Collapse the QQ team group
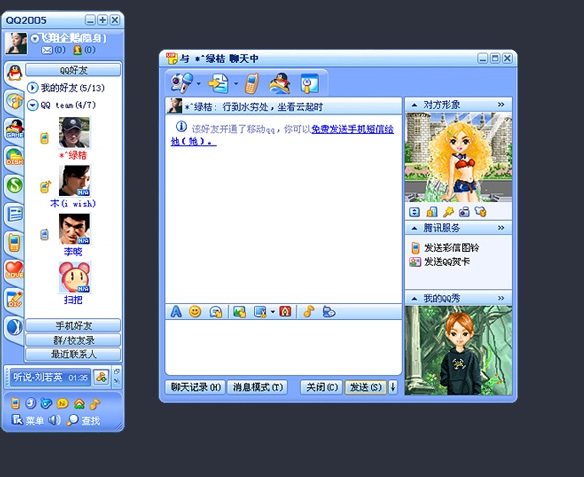Screen dimensions: 584x477 pyautogui.click(x=33, y=105)
